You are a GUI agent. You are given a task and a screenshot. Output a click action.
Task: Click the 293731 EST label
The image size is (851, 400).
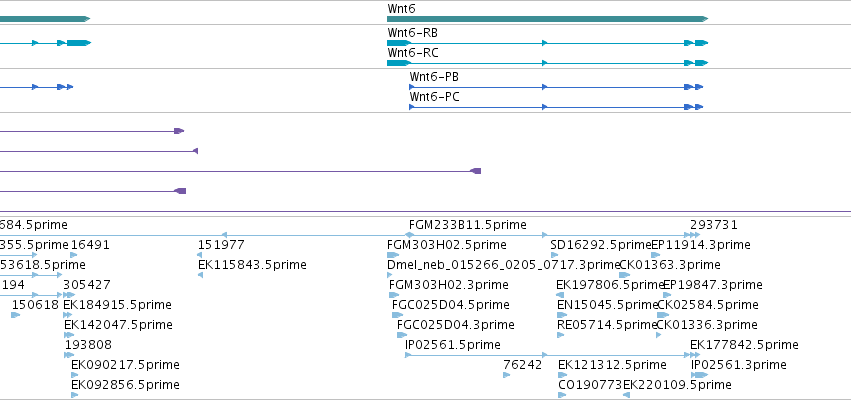714,225
